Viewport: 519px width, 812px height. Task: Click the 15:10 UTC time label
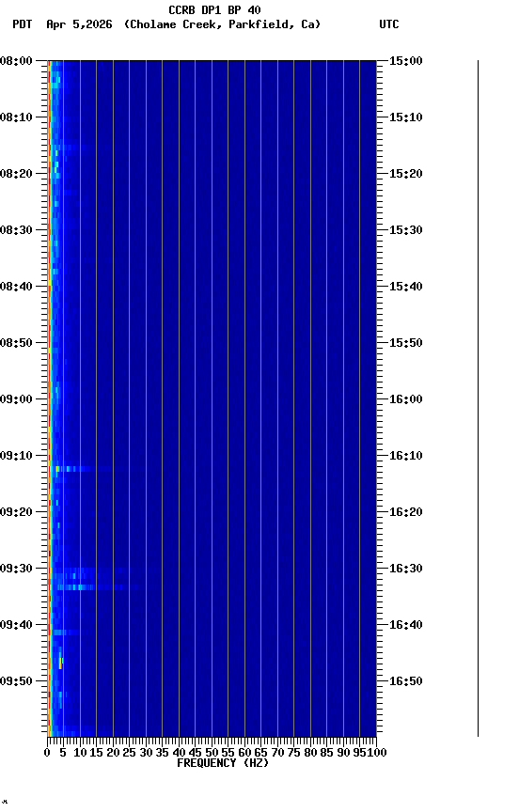406,117
